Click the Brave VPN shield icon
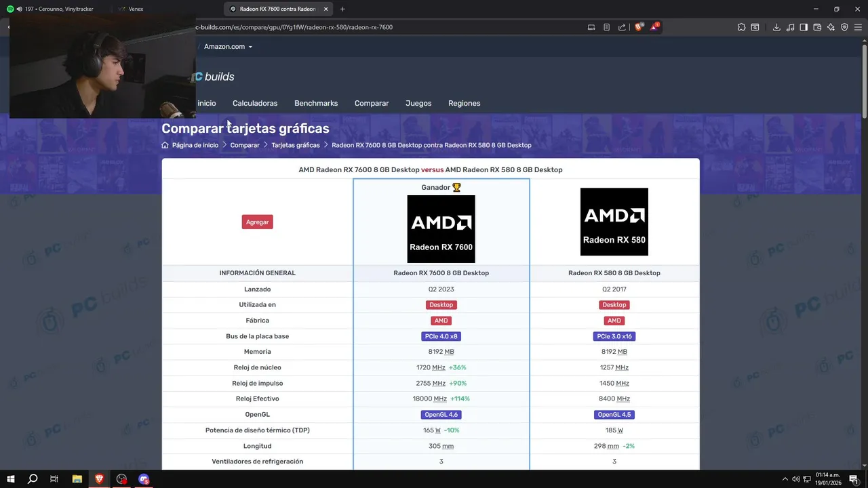 [844, 27]
